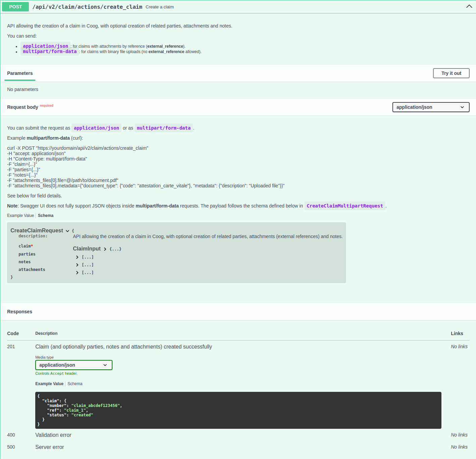Viewport: 476px width, 459px height.
Task: Open the Request body content type dropdown
Action: pos(430,107)
